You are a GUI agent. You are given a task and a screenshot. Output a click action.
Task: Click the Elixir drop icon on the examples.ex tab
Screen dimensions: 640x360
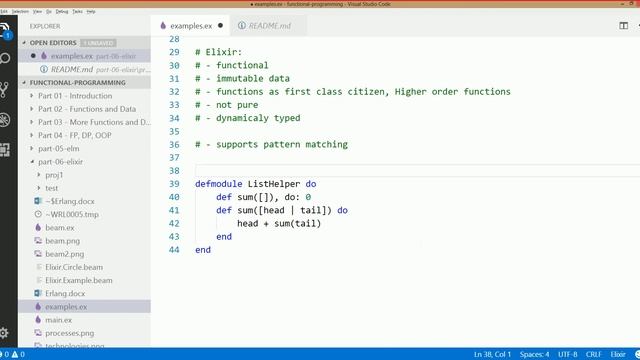(163, 25)
